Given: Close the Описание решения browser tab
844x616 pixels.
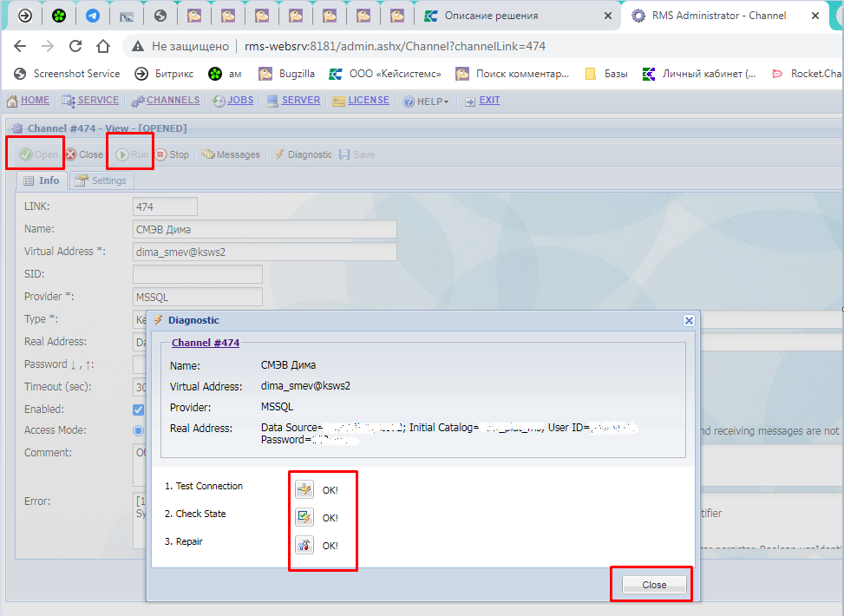Looking at the screenshot, I should point(608,16).
